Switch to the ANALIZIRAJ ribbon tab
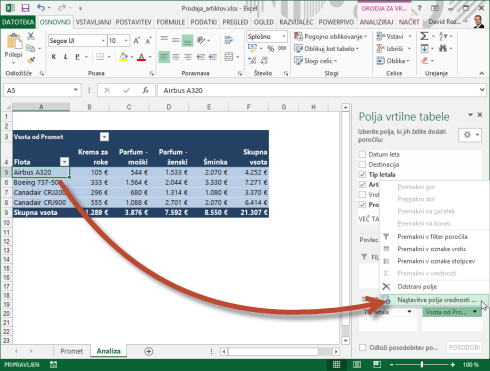 (x=376, y=22)
